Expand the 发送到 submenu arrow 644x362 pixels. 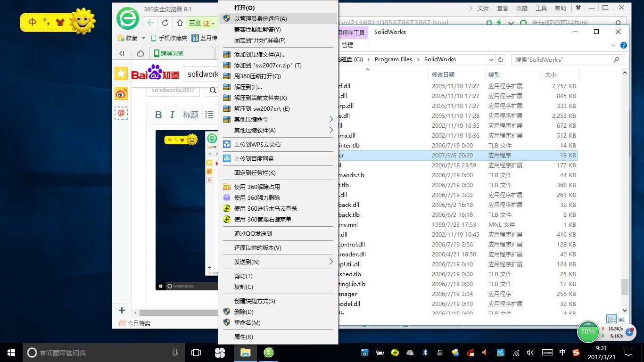click(331, 262)
